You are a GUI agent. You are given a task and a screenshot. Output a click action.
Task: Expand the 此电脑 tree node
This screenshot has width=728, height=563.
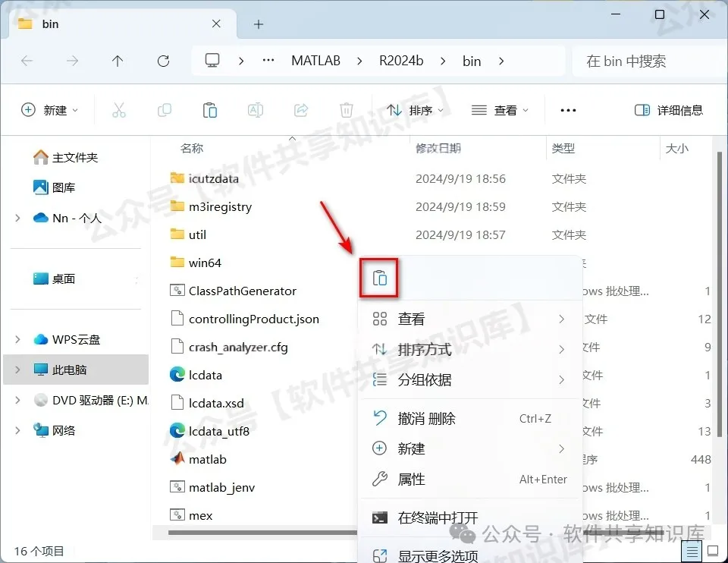17,370
